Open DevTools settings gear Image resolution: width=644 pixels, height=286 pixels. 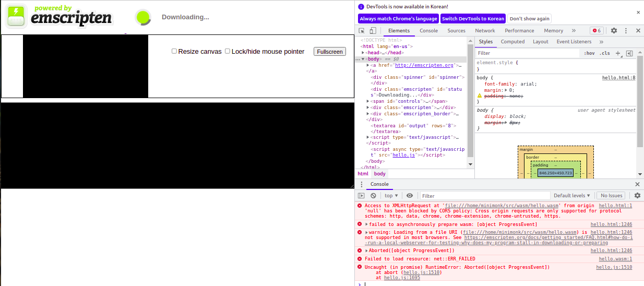point(614,31)
